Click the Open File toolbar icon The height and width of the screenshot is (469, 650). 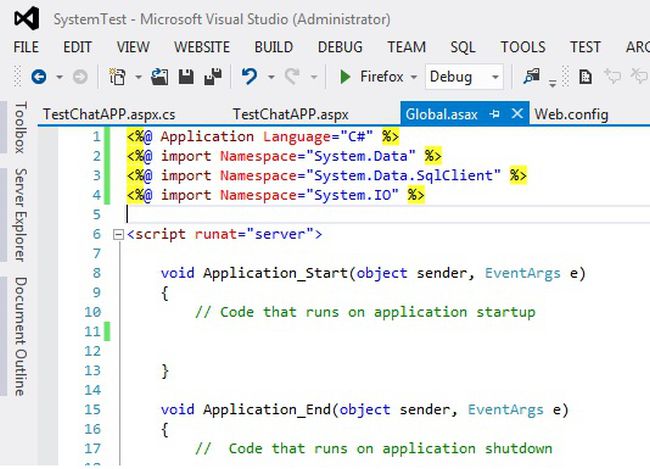pos(160,77)
